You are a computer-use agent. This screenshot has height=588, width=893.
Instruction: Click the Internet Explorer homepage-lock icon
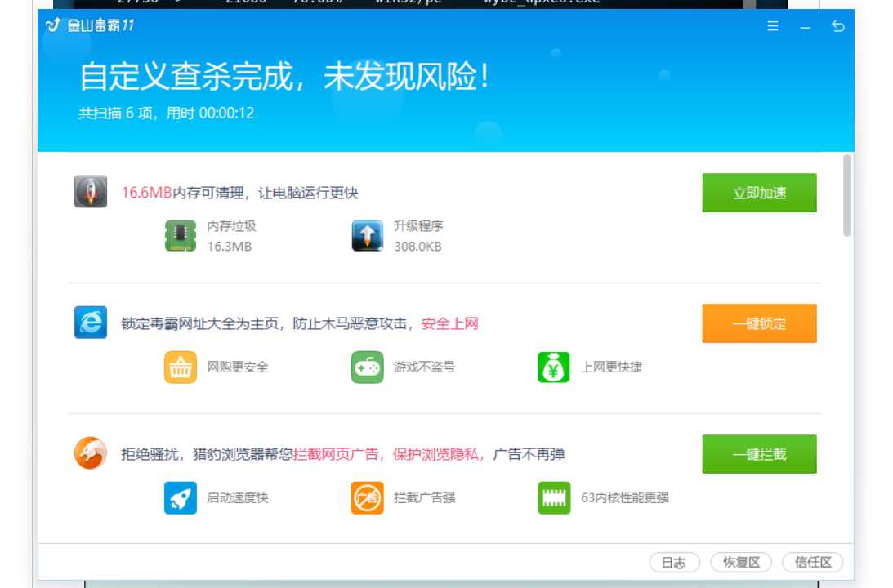point(91,323)
